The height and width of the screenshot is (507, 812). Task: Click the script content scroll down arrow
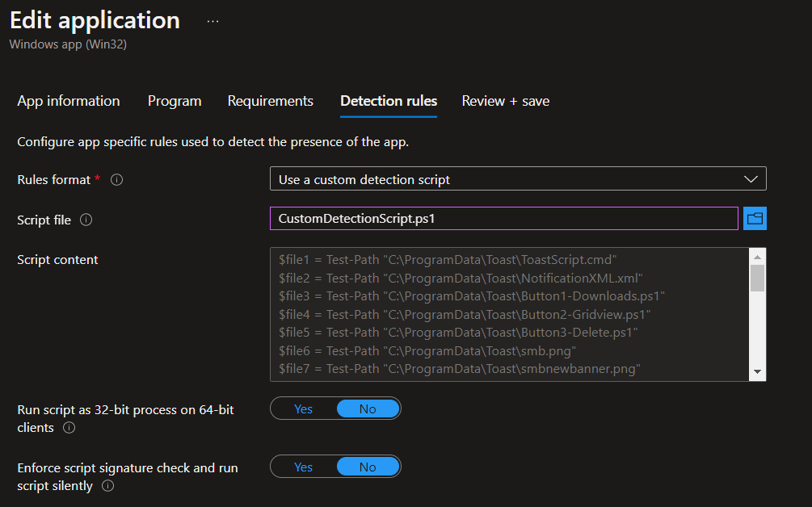click(x=757, y=371)
